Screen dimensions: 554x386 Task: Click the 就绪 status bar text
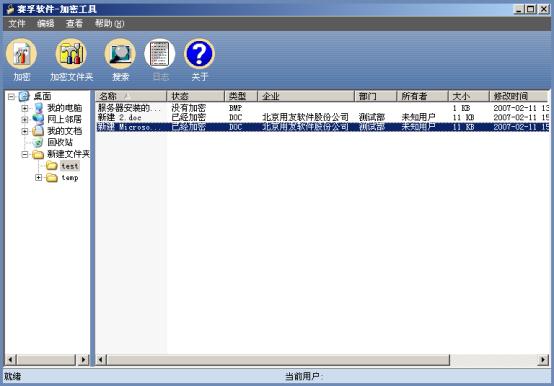coord(13,376)
